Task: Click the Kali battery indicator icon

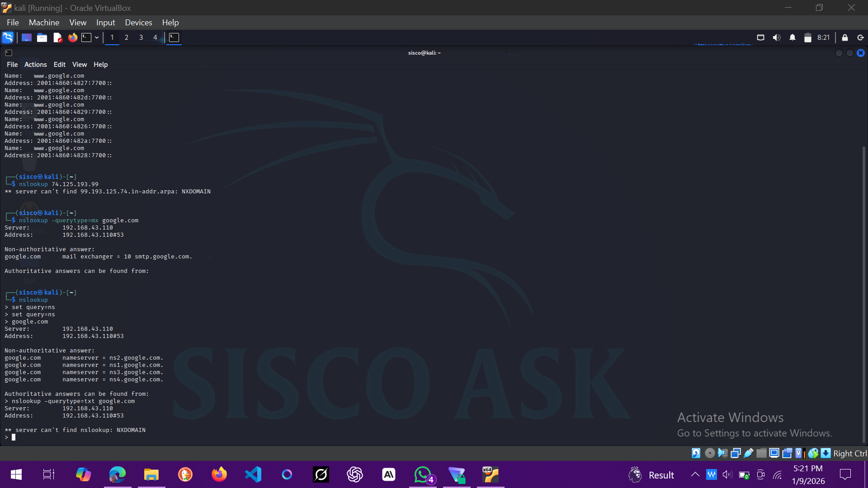Action: pos(808,38)
